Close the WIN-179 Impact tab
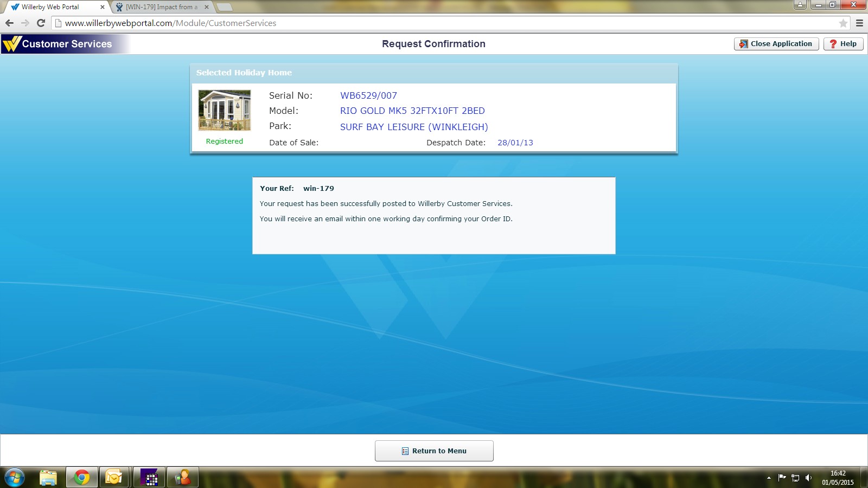This screenshot has height=488, width=868. [207, 7]
